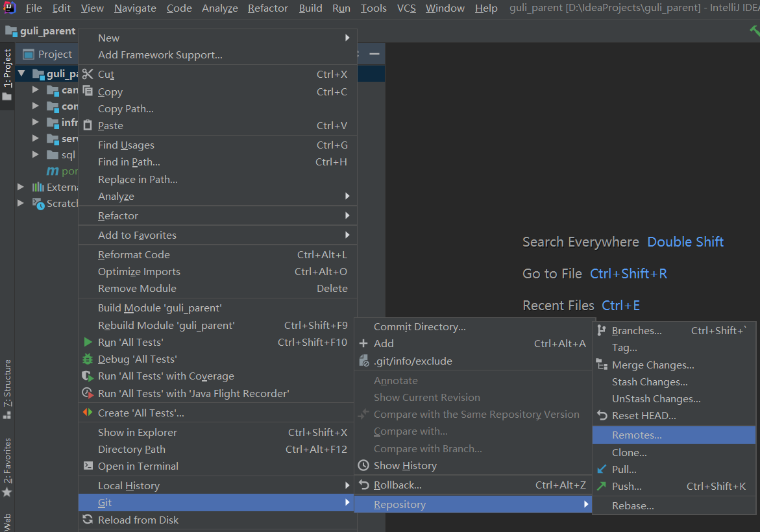
Task: Click the green Run 'All Tests' play icon
Action: tap(88, 342)
